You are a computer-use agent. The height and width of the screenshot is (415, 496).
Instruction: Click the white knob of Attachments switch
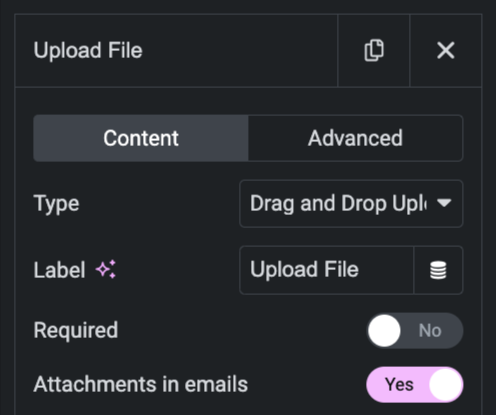(x=445, y=385)
